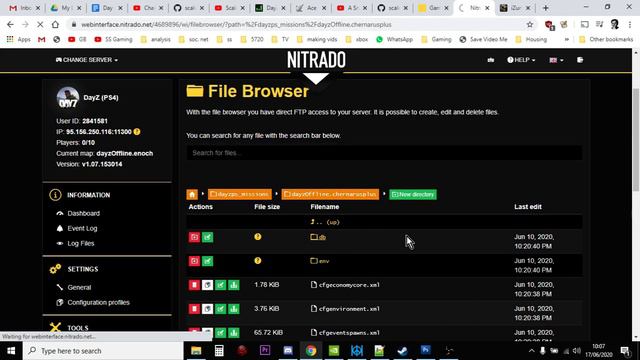The height and width of the screenshot is (360, 640).
Task: Open dayzps_missions breadcrumb folder
Action: pyautogui.click(x=240, y=194)
